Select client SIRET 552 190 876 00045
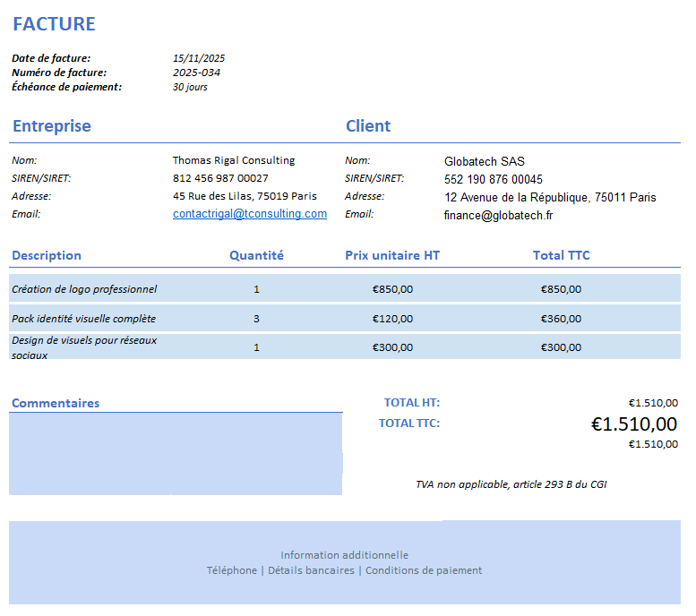696x616 pixels. (494, 179)
